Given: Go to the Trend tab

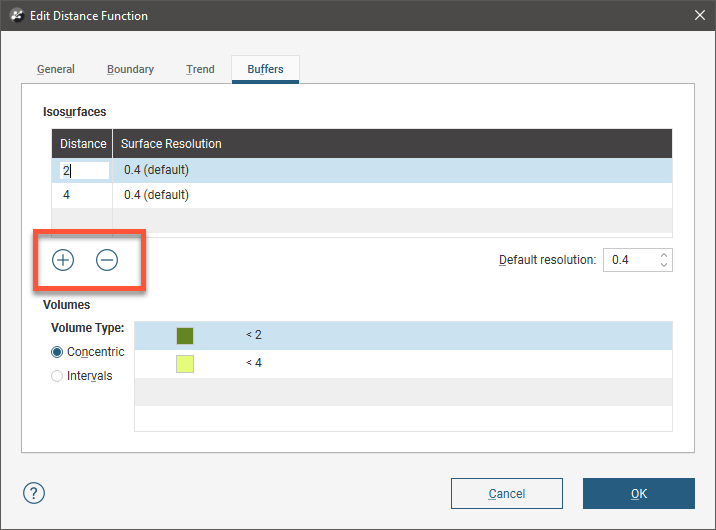Looking at the screenshot, I should 200,69.
